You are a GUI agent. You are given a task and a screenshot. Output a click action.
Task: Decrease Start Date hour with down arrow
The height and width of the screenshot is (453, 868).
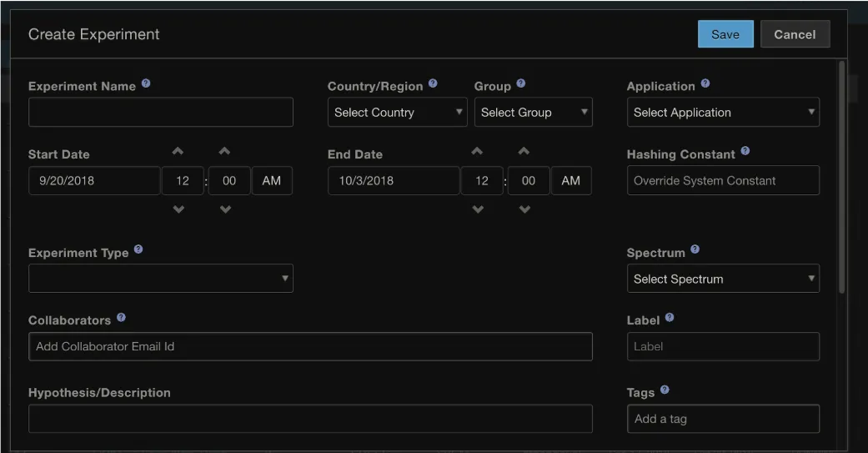[x=178, y=209]
